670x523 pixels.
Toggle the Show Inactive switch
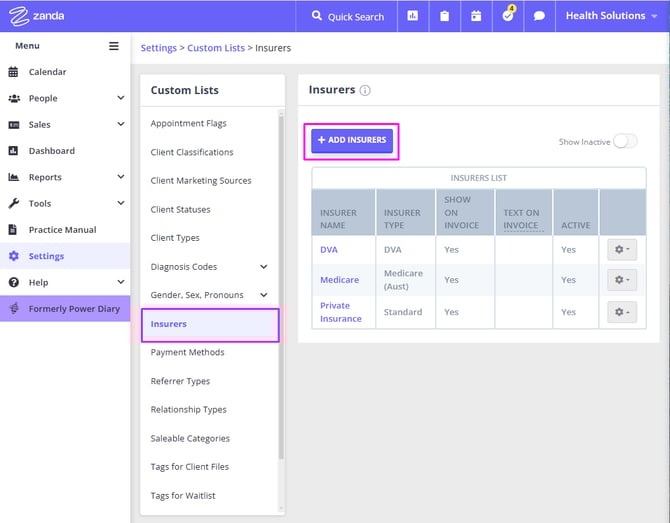(x=625, y=141)
